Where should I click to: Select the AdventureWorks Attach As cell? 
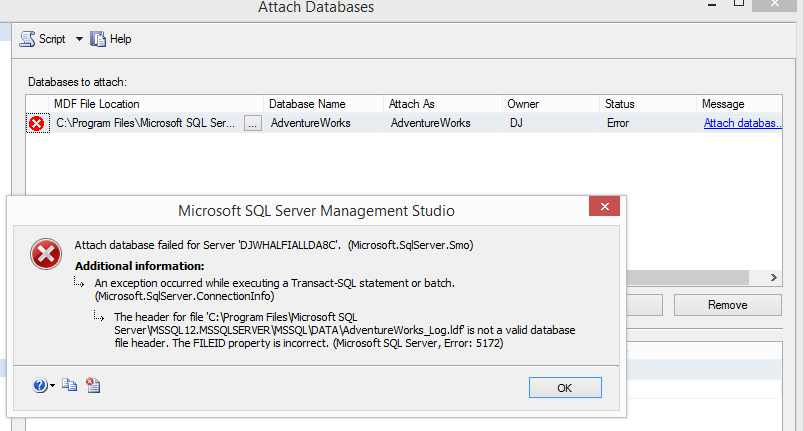click(443, 123)
